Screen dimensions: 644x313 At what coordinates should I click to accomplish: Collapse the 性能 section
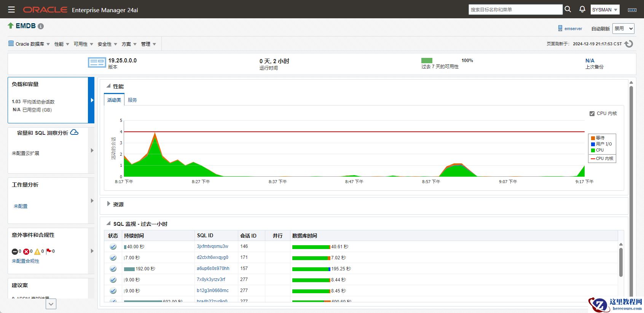pos(108,86)
